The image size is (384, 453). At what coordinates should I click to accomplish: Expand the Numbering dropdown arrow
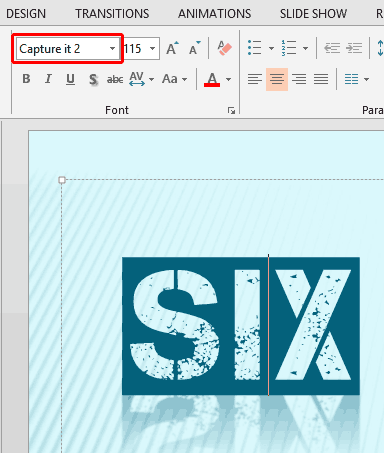pos(305,49)
